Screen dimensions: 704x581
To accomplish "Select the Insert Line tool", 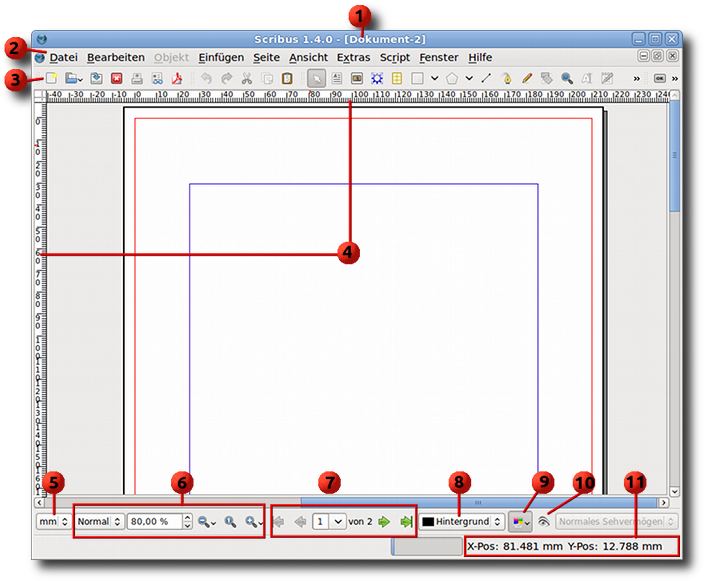I will tap(486, 79).
